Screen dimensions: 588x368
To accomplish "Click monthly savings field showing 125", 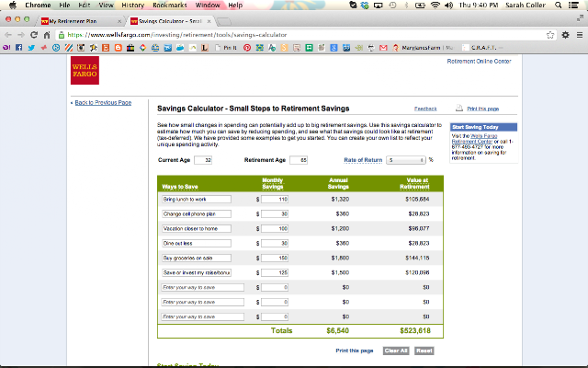I will pos(275,272).
